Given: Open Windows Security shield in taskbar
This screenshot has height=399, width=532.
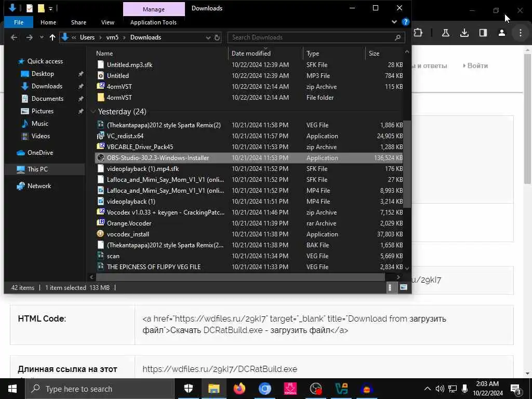Looking at the screenshot, I should coord(188,389).
